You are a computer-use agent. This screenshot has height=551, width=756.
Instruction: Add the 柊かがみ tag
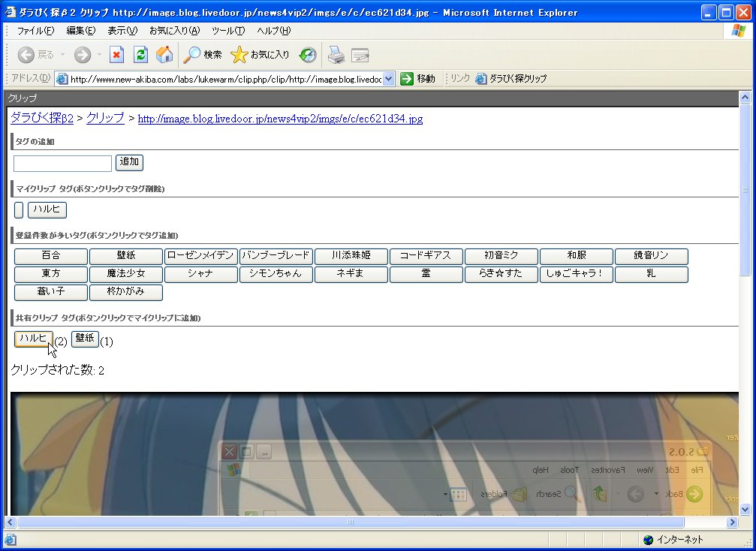(x=126, y=292)
